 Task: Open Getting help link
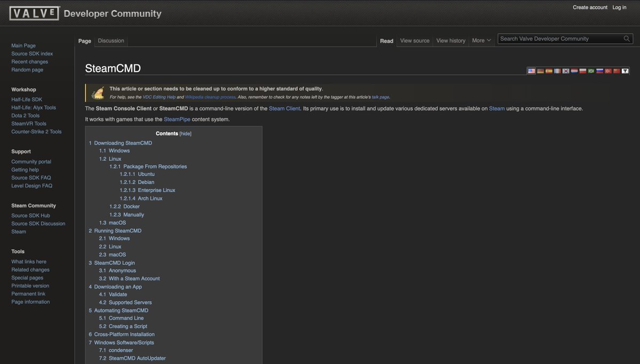click(x=25, y=170)
